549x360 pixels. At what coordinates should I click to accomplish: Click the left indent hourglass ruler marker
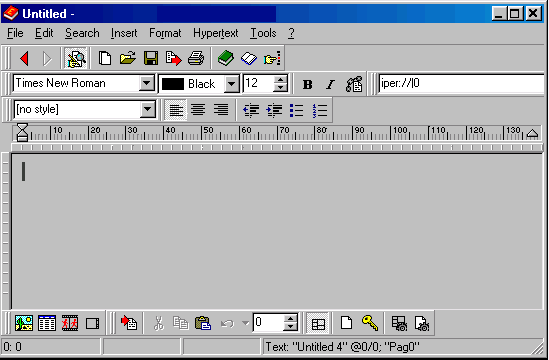(22, 132)
